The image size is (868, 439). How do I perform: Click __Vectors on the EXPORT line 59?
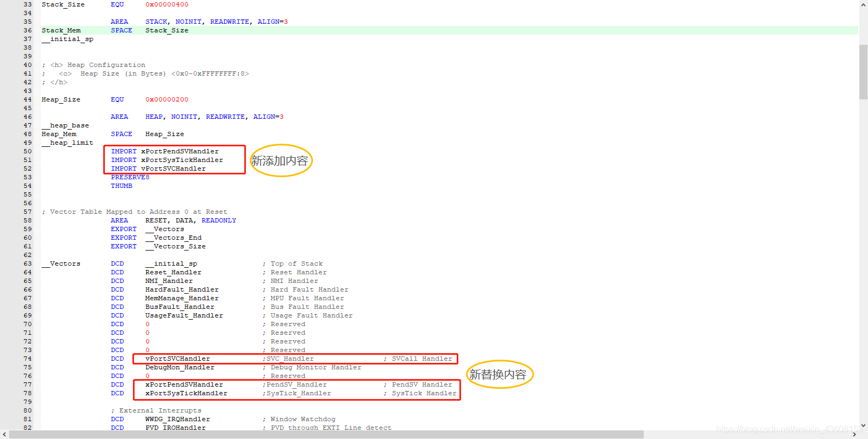pos(165,229)
